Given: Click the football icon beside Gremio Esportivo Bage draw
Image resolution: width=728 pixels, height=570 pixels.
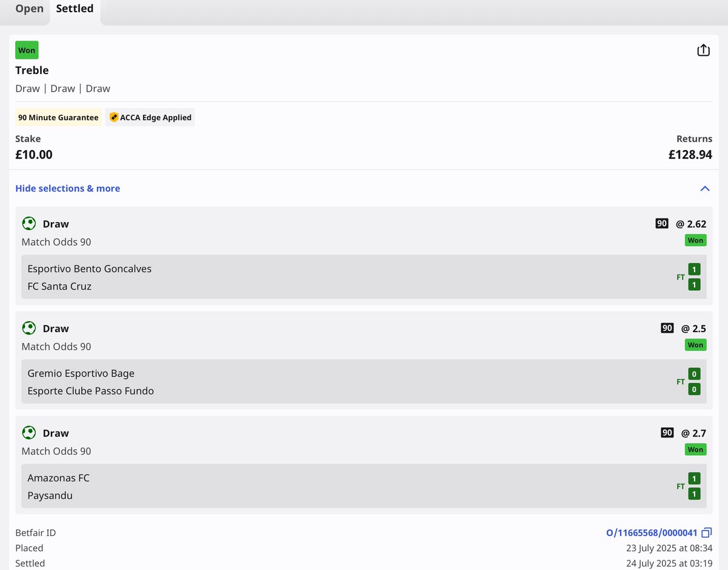Looking at the screenshot, I should [x=29, y=328].
